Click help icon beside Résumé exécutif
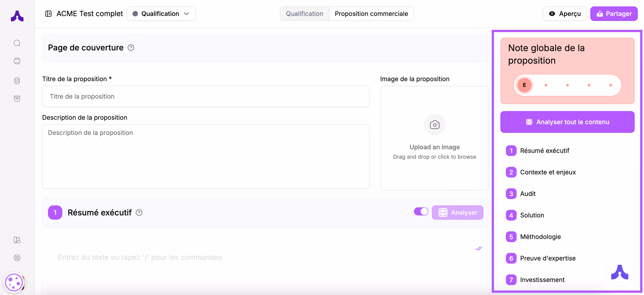 139,213
